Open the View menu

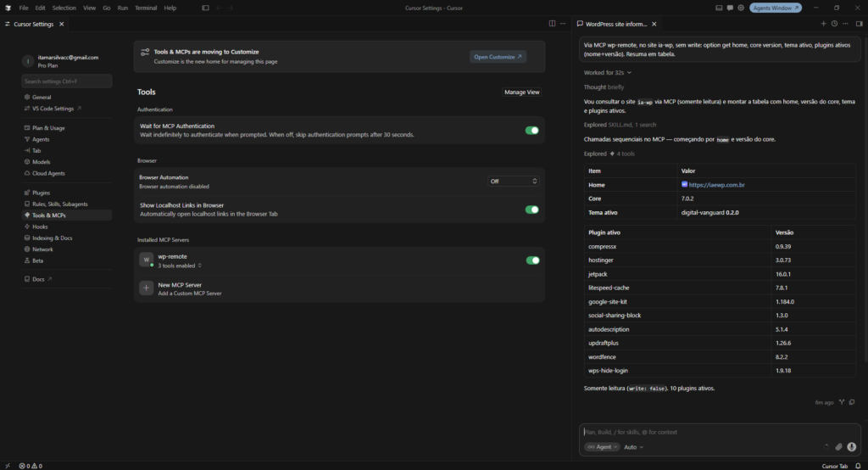[x=89, y=8]
